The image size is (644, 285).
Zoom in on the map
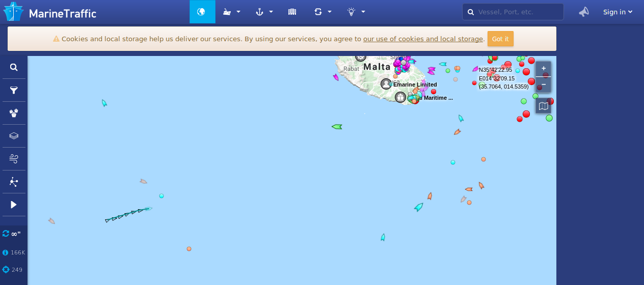[x=544, y=68]
